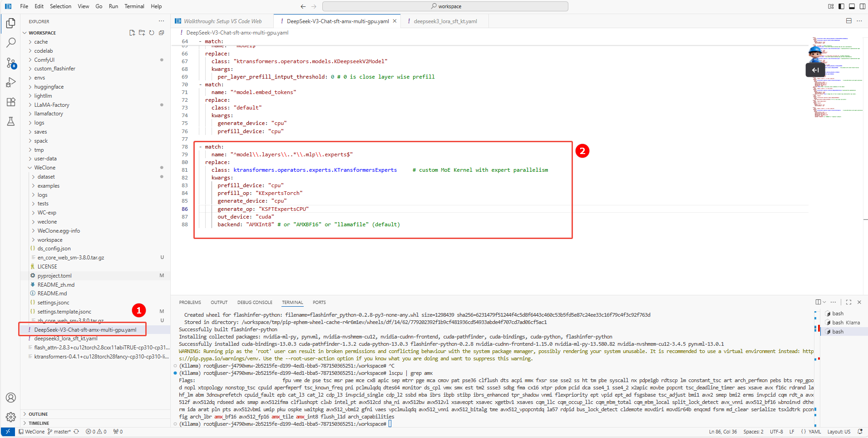The image size is (868, 438).
Task: Toggle the bottom panel layout button
Action: (x=852, y=6)
